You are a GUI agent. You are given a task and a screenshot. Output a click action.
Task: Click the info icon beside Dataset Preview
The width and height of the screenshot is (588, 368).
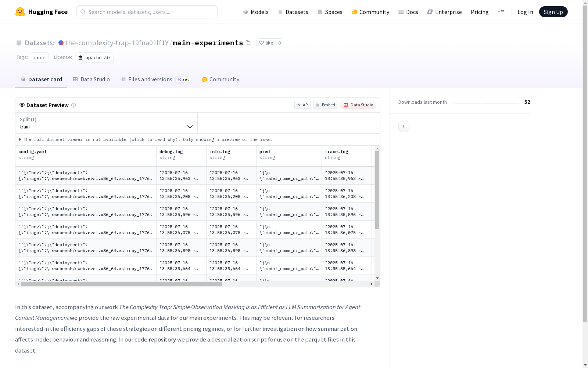(x=73, y=105)
